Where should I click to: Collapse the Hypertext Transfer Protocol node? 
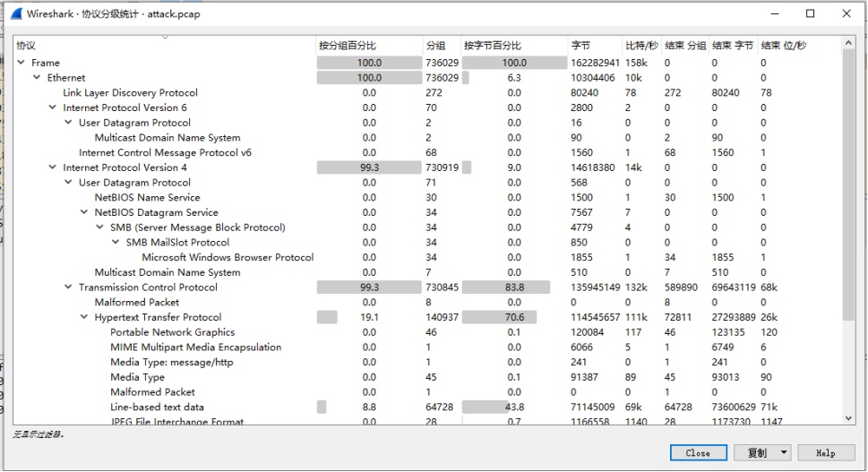[x=84, y=316]
